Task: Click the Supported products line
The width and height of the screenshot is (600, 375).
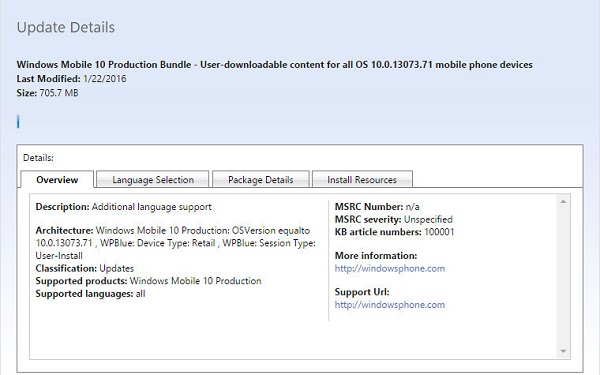Action: [x=148, y=281]
